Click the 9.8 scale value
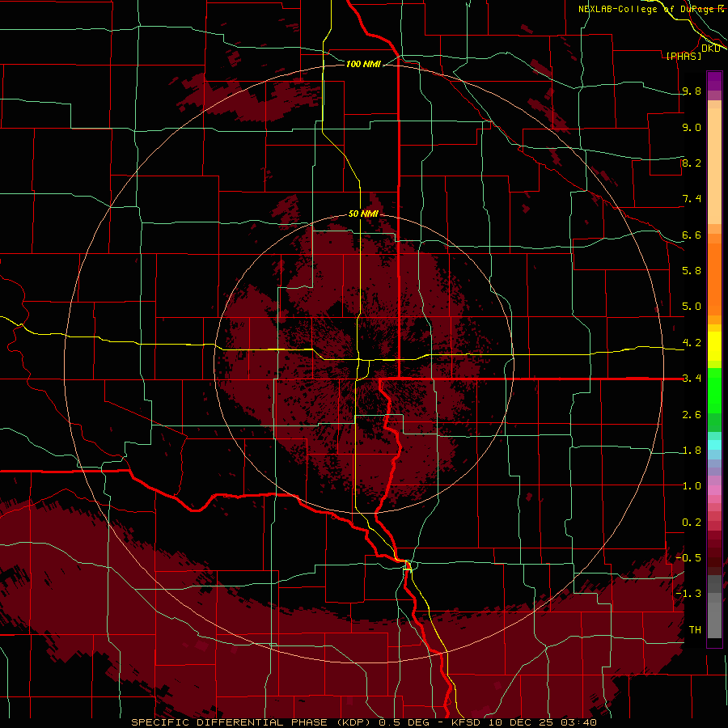Viewport: 728px width, 728px height. pos(692,91)
